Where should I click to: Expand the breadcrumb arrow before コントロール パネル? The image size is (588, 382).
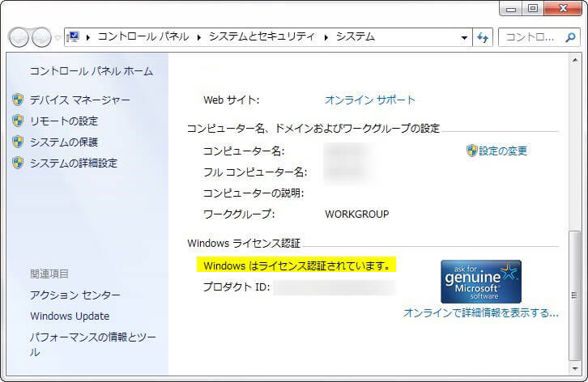pyautogui.click(x=88, y=37)
